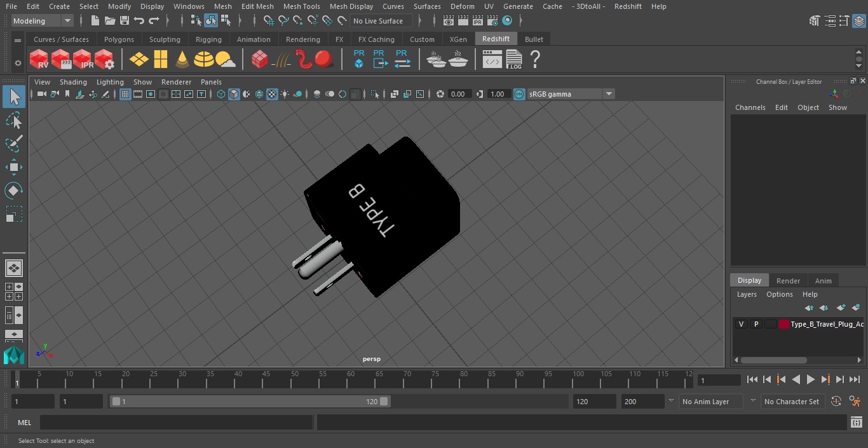Open the sRGB gamma view transform dropdown

coord(570,94)
